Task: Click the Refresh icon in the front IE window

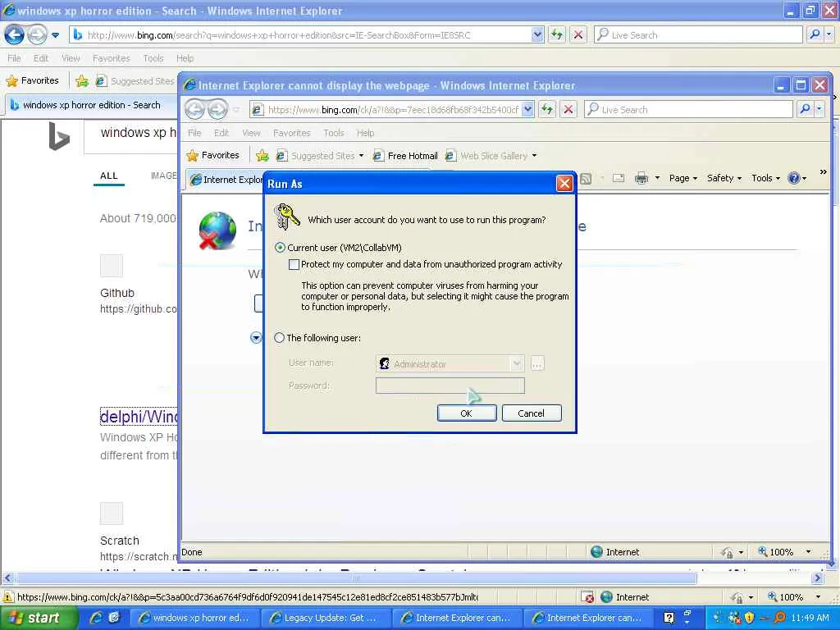Action: pyautogui.click(x=547, y=109)
